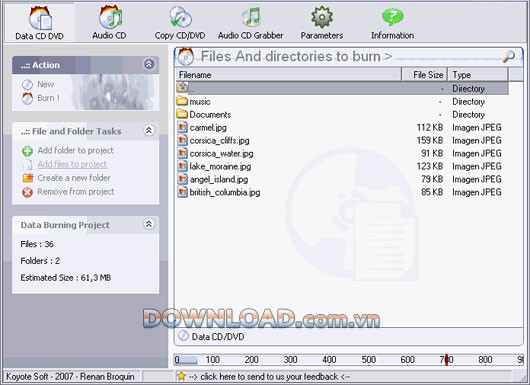Click the document add-files icon

(27, 165)
